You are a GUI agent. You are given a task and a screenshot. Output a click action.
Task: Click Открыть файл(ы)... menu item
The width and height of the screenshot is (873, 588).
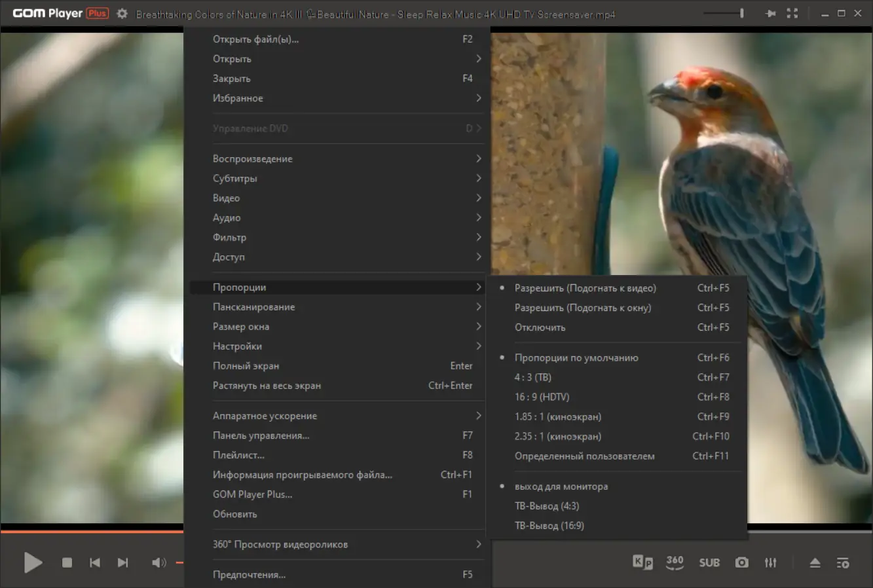(x=255, y=39)
